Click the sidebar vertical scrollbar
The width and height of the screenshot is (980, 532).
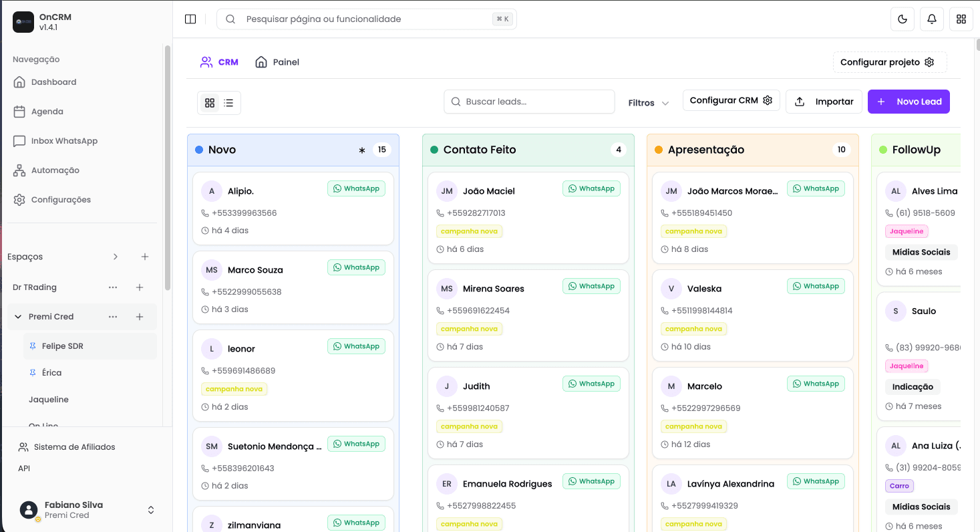tap(168, 167)
